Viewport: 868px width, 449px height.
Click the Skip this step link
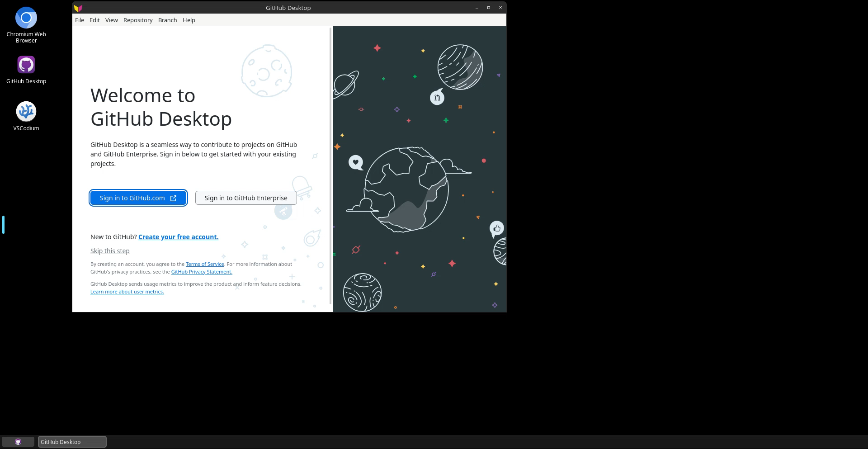[110, 251]
